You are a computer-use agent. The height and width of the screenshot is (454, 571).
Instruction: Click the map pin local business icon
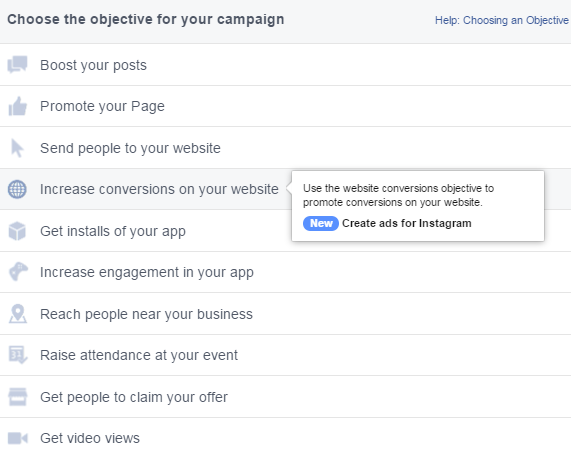[x=18, y=313]
